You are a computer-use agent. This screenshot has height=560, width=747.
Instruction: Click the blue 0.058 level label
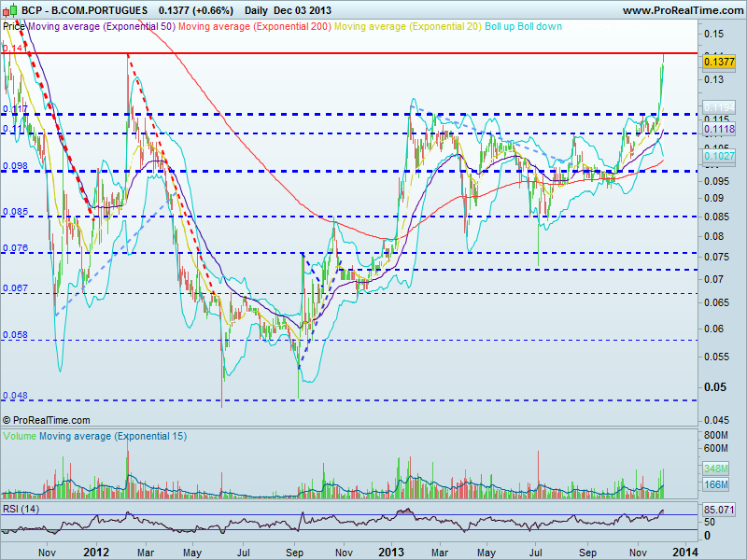click(x=15, y=335)
